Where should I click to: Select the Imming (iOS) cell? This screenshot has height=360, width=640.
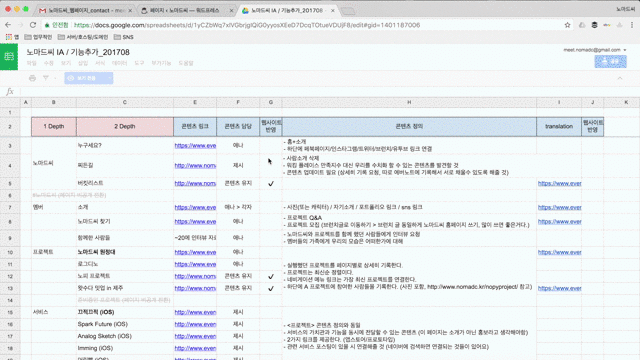(125, 348)
